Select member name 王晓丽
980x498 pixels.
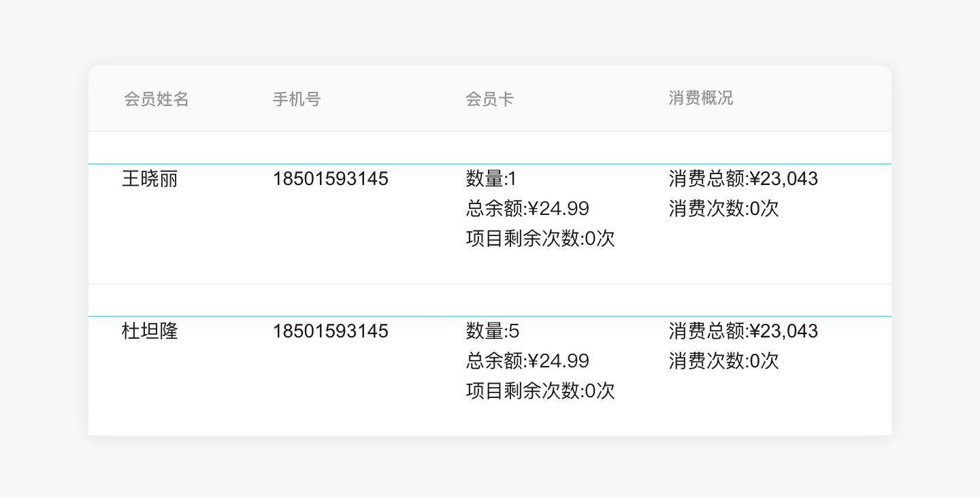(150, 179)
